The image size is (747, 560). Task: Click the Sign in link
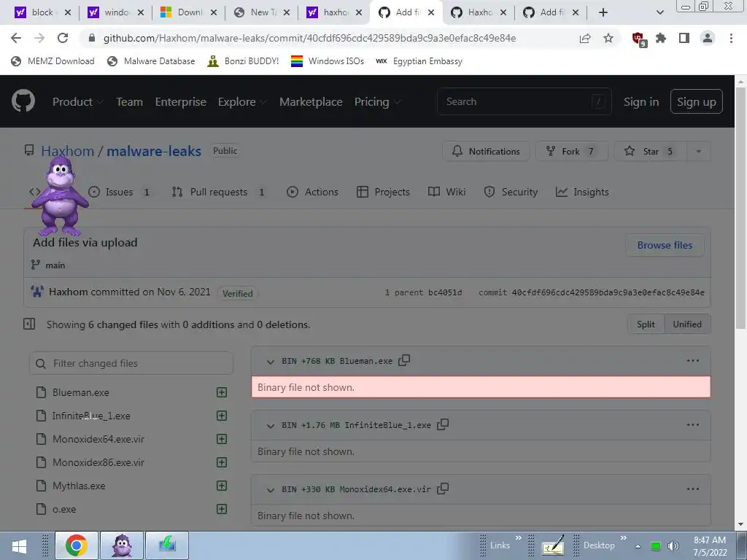[x=641, y=101]
